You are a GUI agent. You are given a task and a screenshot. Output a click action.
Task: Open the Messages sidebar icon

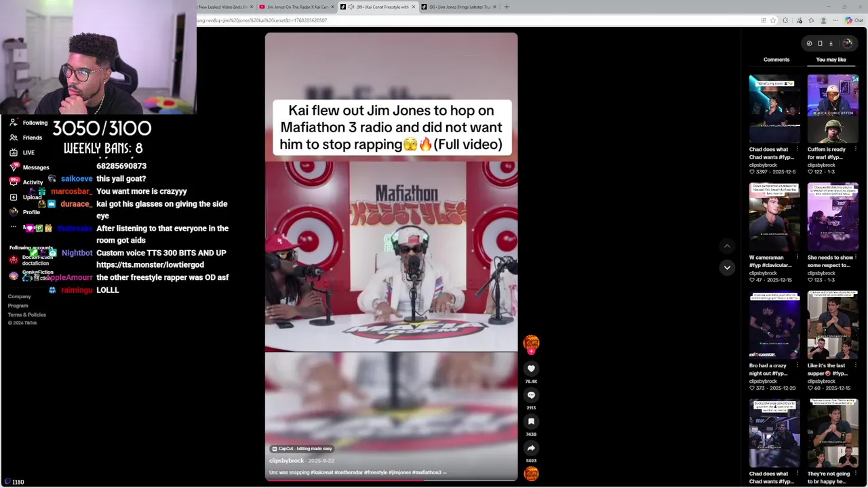14,167
